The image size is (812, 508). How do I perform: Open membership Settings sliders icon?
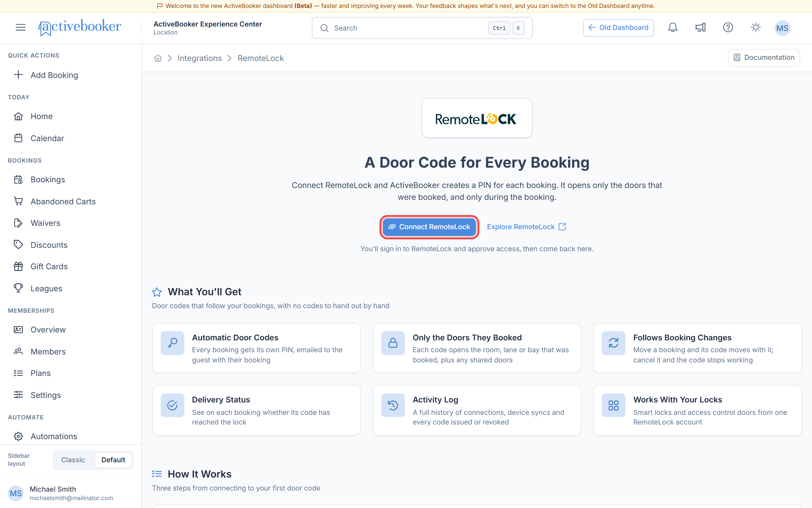pos(18,395)
